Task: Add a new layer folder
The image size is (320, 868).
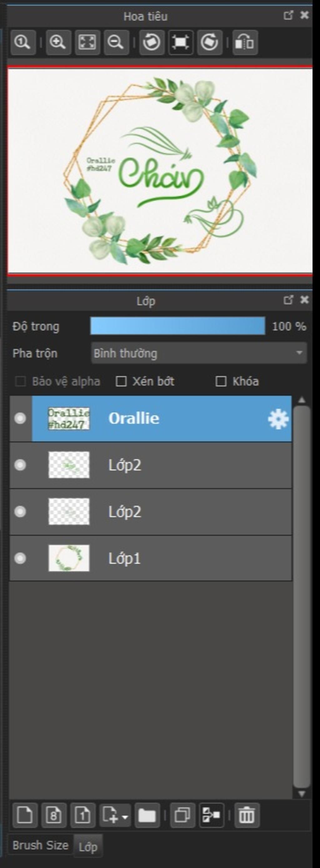Action: tap(147, 815)
